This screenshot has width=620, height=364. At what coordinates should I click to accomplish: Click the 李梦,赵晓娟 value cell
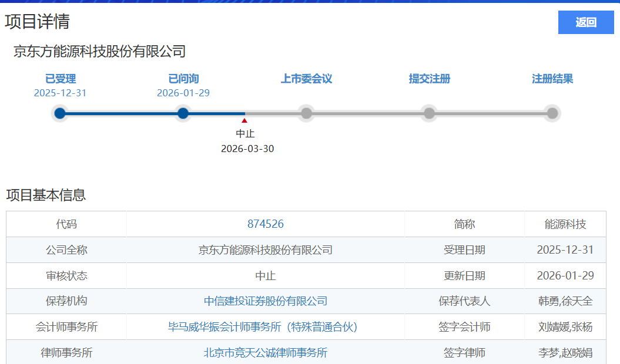tap(565, 352)
